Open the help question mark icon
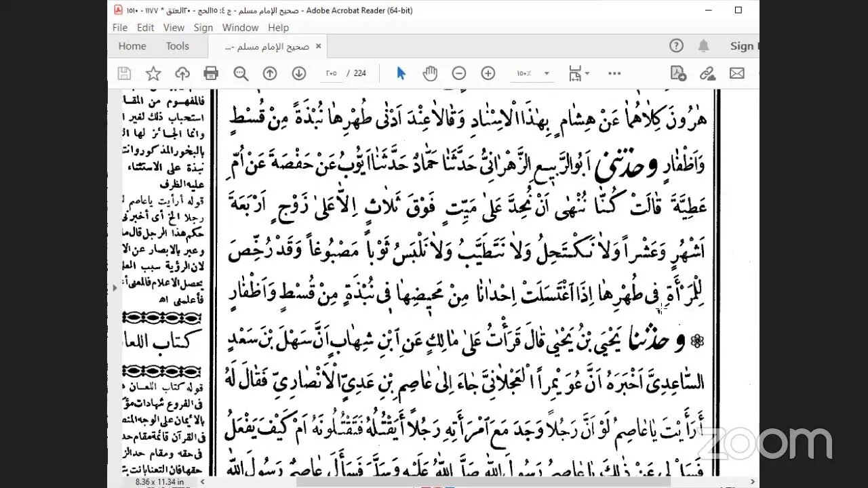The width and height of the screenshot is (868, 488). (x=676, y=46)
